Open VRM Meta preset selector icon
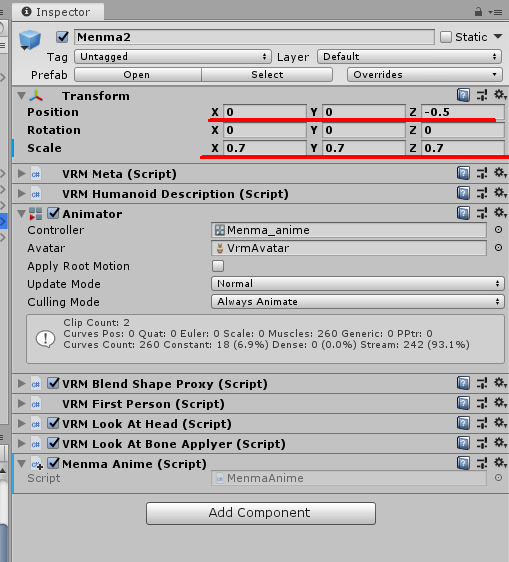The height and width of the screenshot is (562, 509). tap(482, 173)
